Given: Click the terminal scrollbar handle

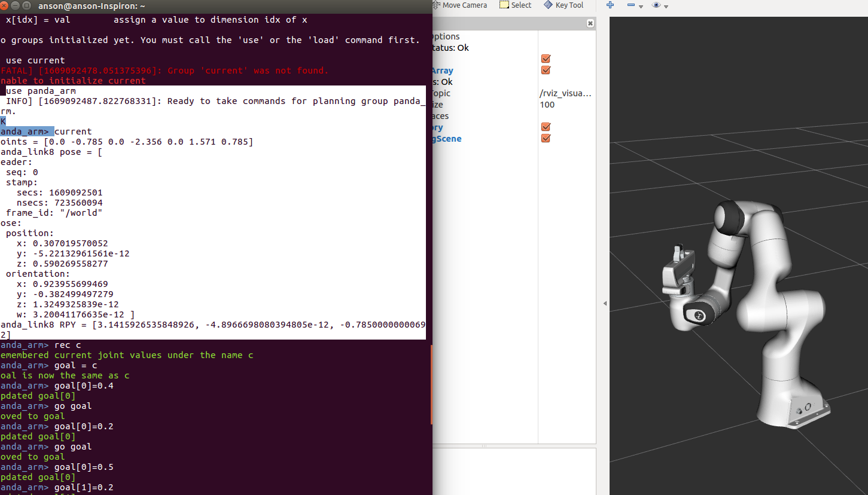Looking at the screenshot, I should 431,385.
